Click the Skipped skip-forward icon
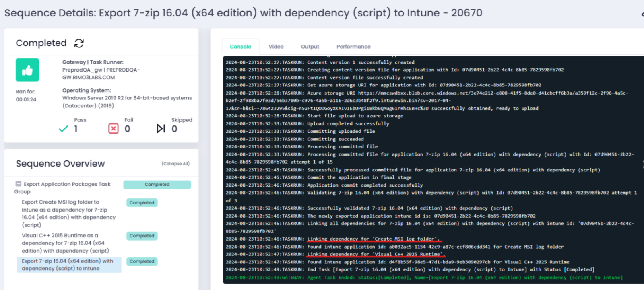The height and width of the screenshot is (290, 644). (161, 129)
